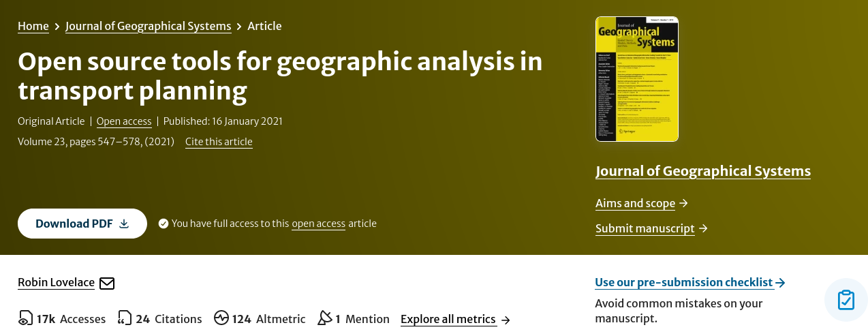
Task: Click the open access link in access notice
Action: click(318, 224)
